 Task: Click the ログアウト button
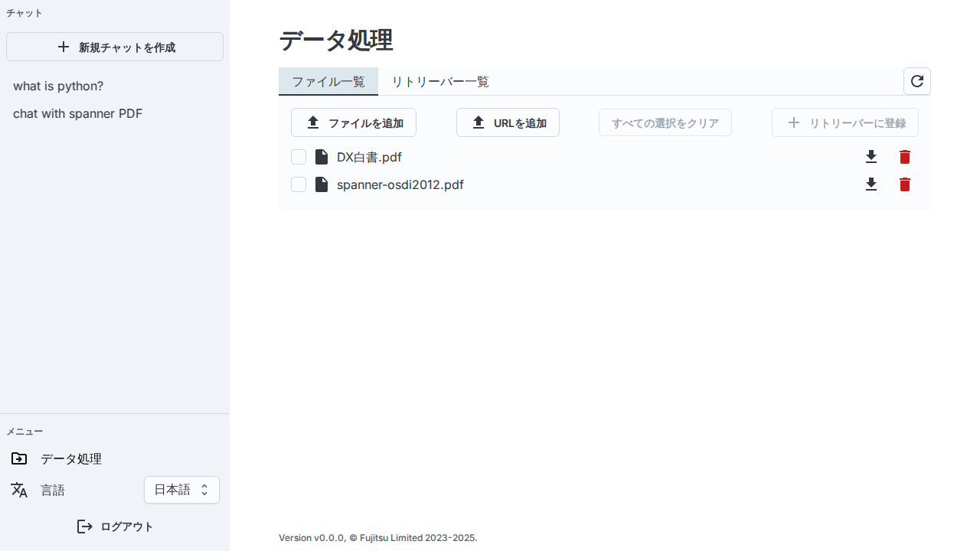[x=115, y=527]
